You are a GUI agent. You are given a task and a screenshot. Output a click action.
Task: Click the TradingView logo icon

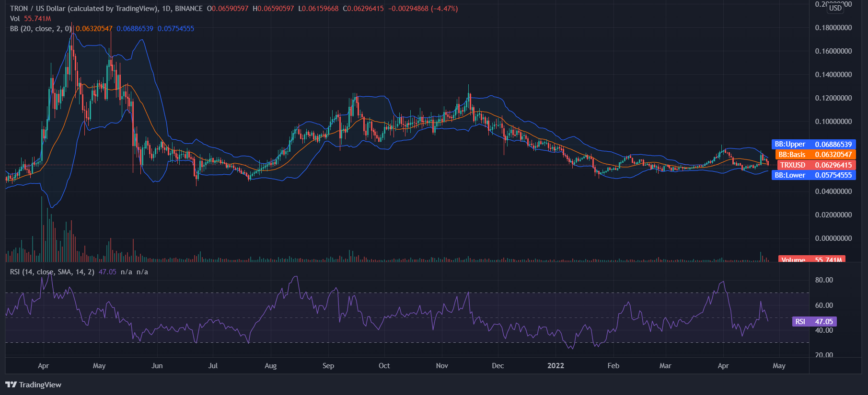pos(11,384)
